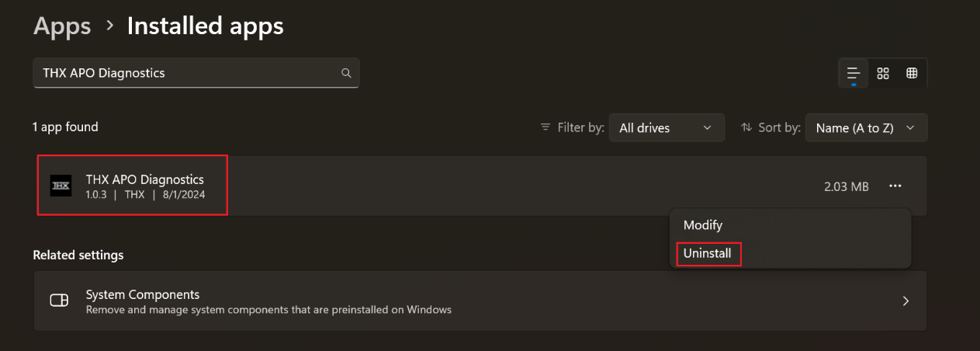Switch to grid view layout

883,73
